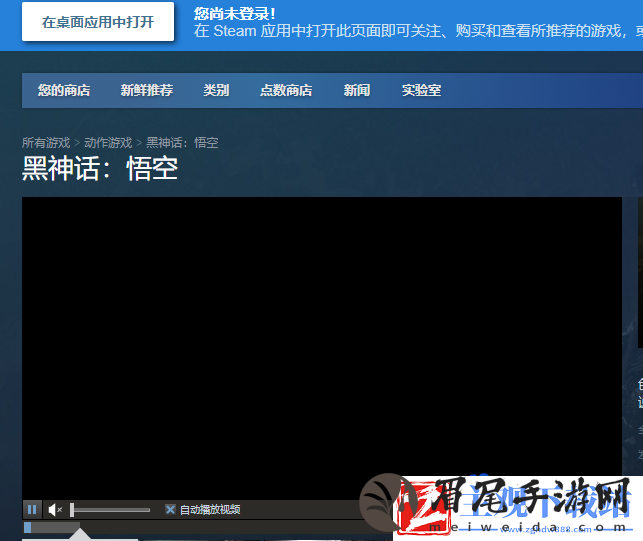Open the 您的商店 menu
The image size is (643, 541).
pyautogui.click(x=64, y=90)
